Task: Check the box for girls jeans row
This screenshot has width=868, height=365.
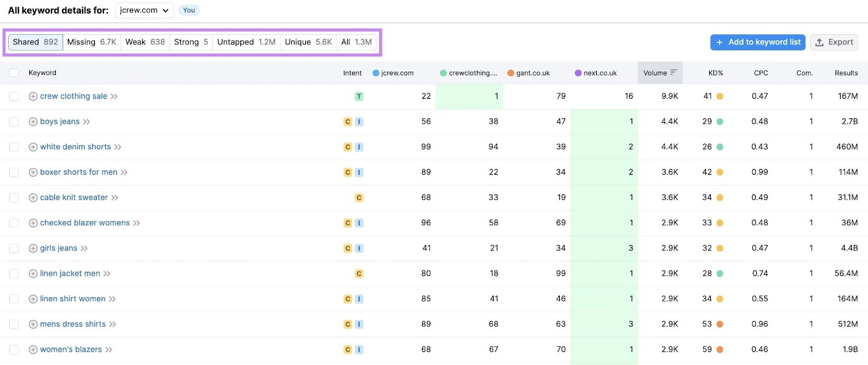Action: click(14, 248)
